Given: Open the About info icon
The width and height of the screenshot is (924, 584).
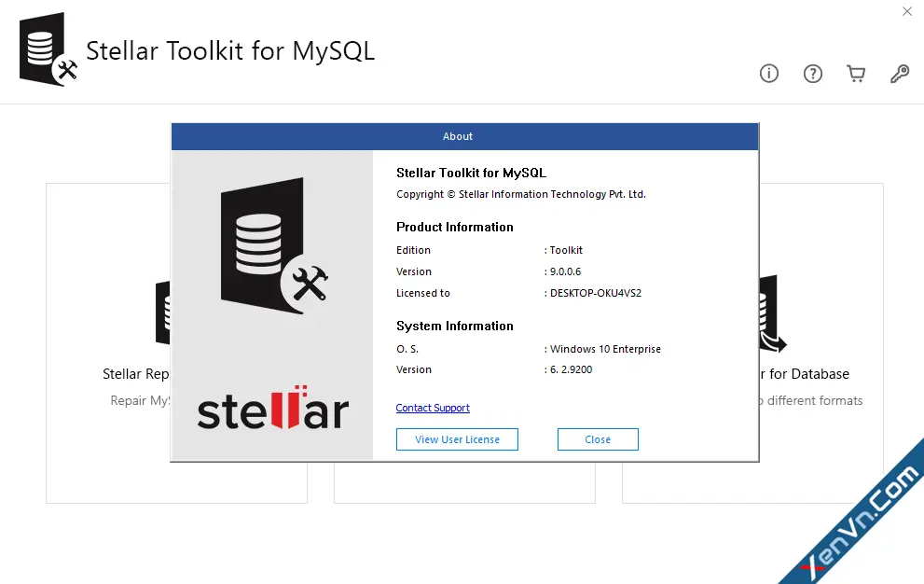Looking at the screenshot, I should pos(769,74).
